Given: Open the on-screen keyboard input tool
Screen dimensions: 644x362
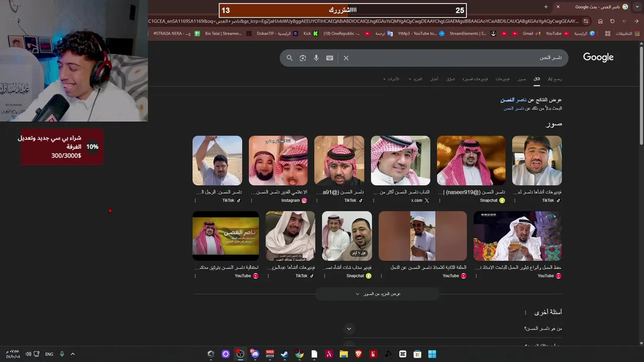Looking at the screenshot, I should [330, 58].
